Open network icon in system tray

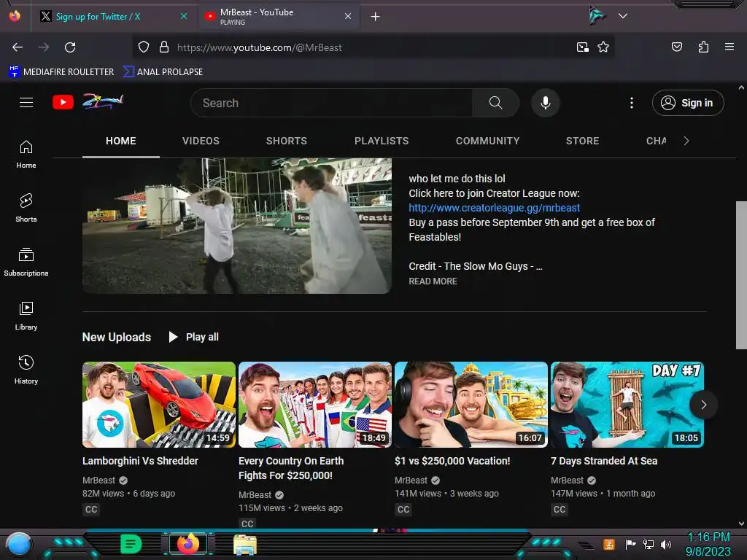pyautogui.click(x=649, y=544)
